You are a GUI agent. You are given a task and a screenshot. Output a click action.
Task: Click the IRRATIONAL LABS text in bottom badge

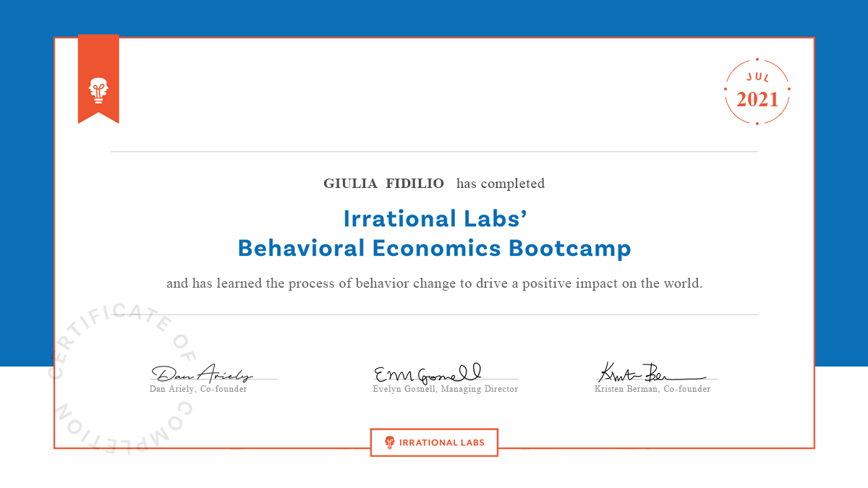point(442,442)
